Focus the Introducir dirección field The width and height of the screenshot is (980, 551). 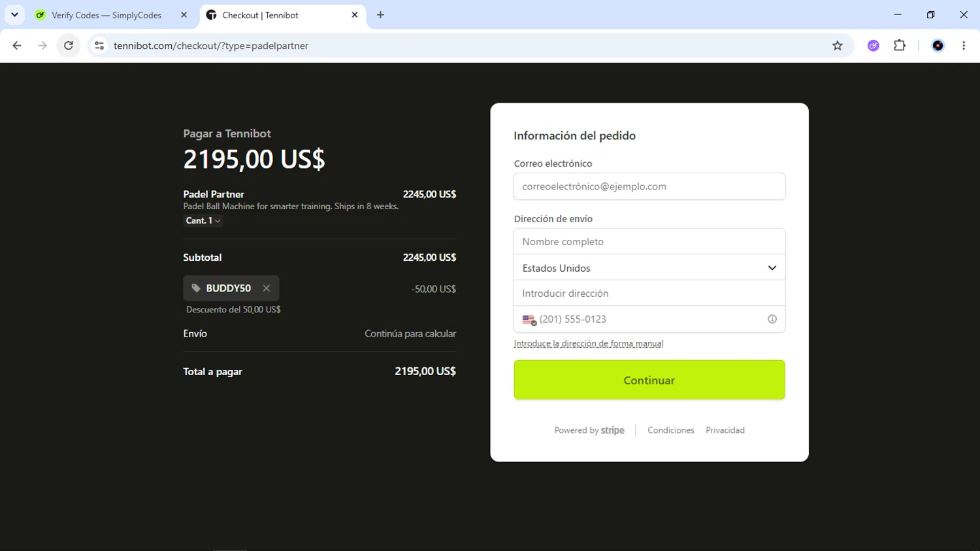[x=649, y=293]
